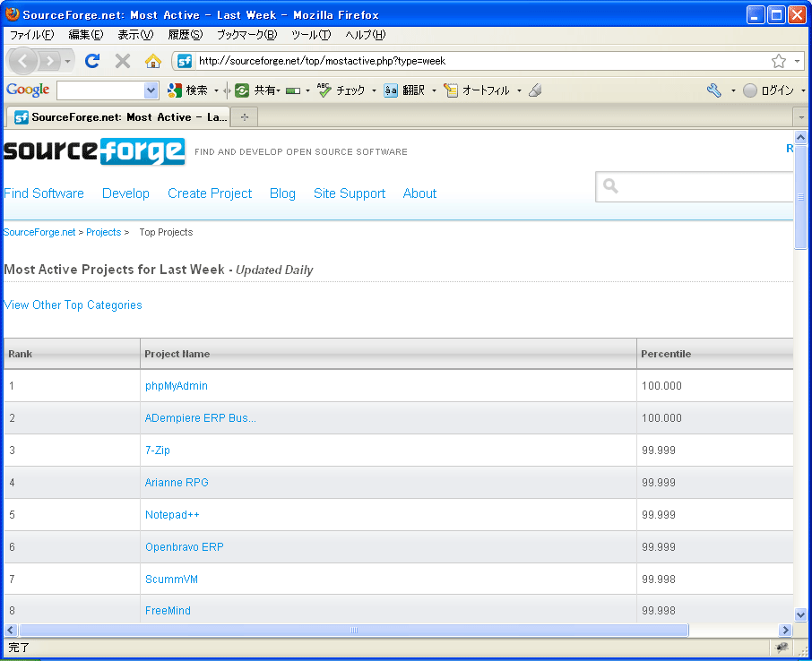Click the highlighter pen icon in Google toolbar
Screen dimensions: 812x661
pyautogui.click(x=535, y=90)
